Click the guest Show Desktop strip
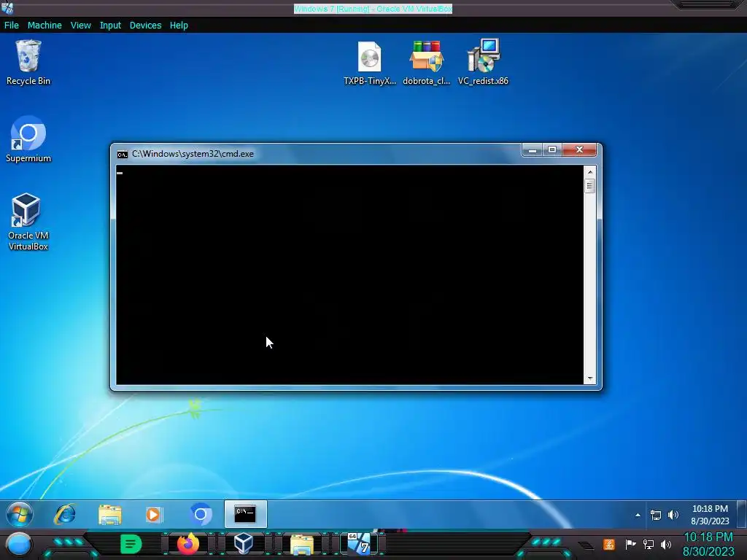Image resolution: width=747 pixels, height=560 pixels. (742, 514)
